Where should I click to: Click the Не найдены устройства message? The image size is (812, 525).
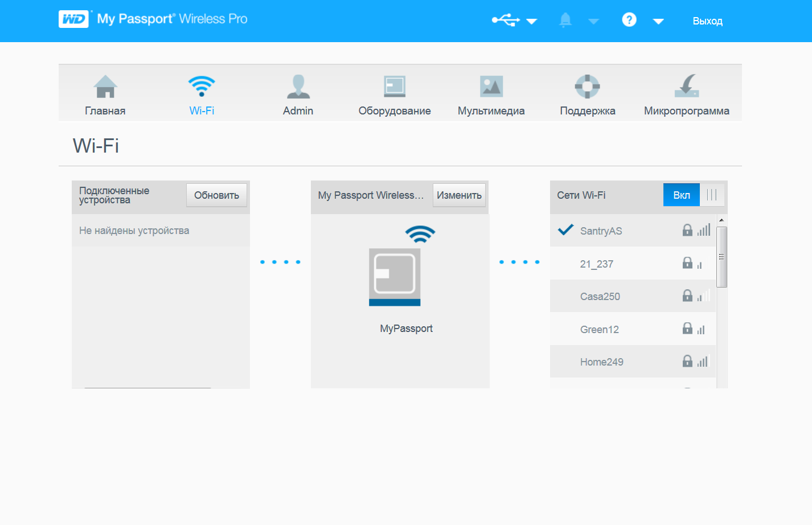134,231
